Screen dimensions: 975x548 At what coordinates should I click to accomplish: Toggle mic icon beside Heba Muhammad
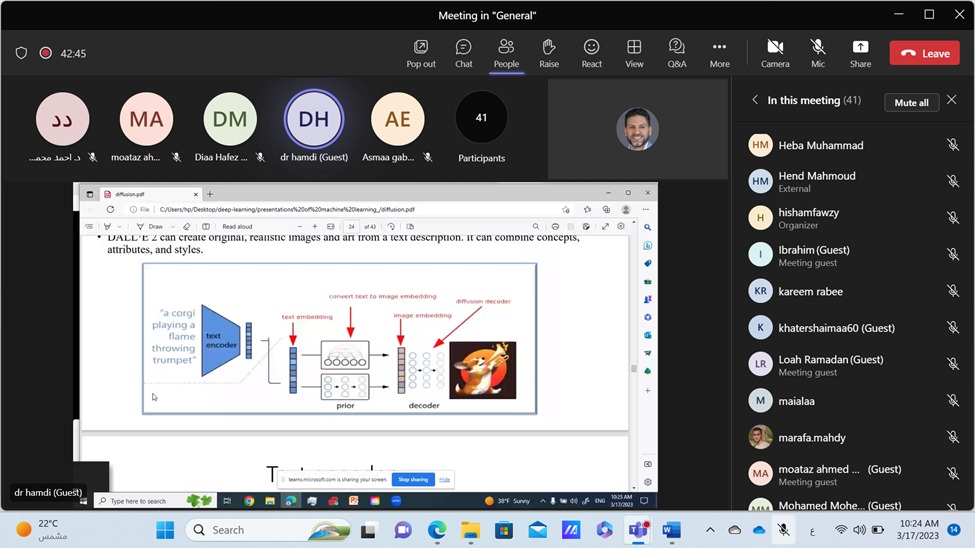(x=953, y=145)
